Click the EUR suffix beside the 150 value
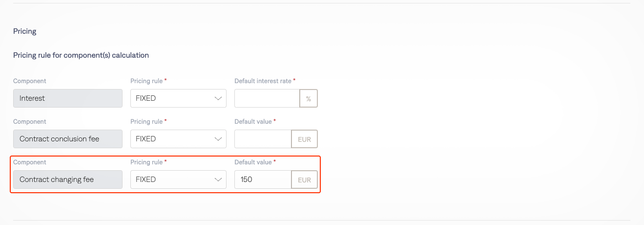 tap(305, 180)
